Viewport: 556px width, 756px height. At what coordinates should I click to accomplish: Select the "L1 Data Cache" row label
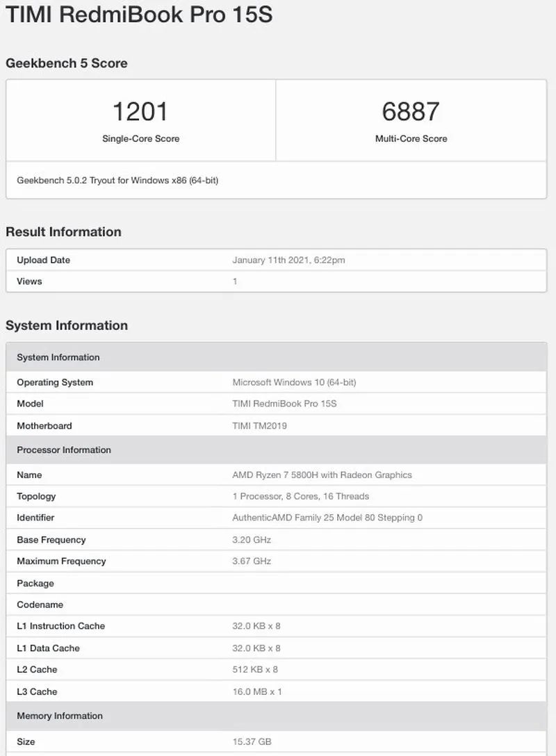48,648
